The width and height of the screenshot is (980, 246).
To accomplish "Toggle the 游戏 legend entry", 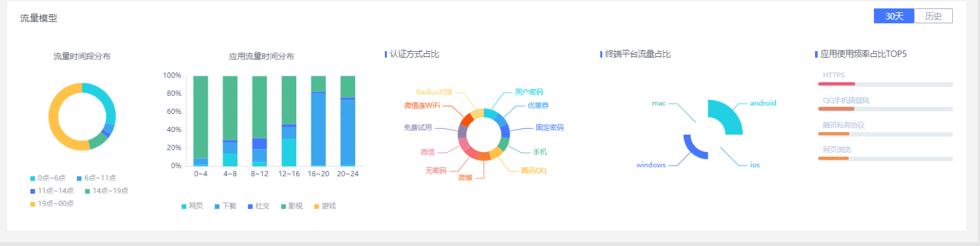I will click(325, 206).
